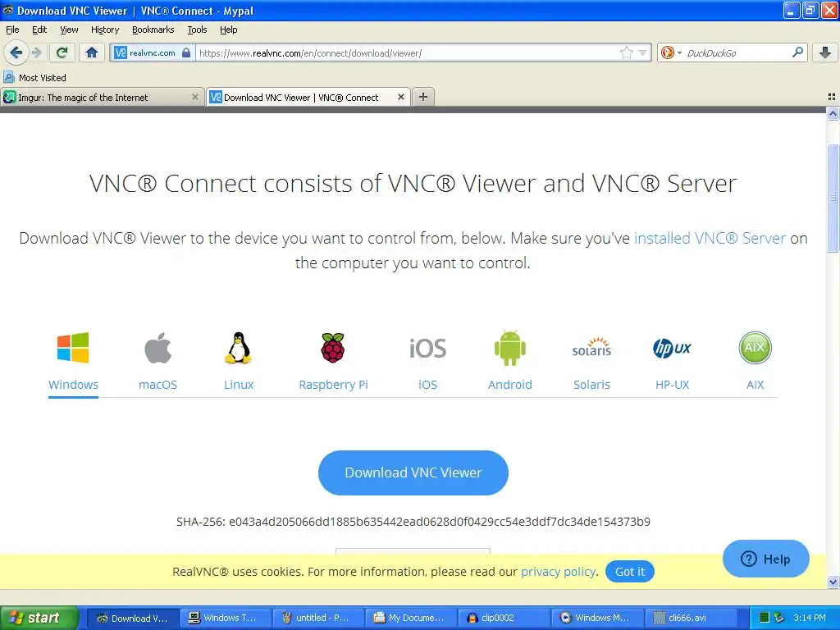Open the Windows start menu

click(39, 618)
